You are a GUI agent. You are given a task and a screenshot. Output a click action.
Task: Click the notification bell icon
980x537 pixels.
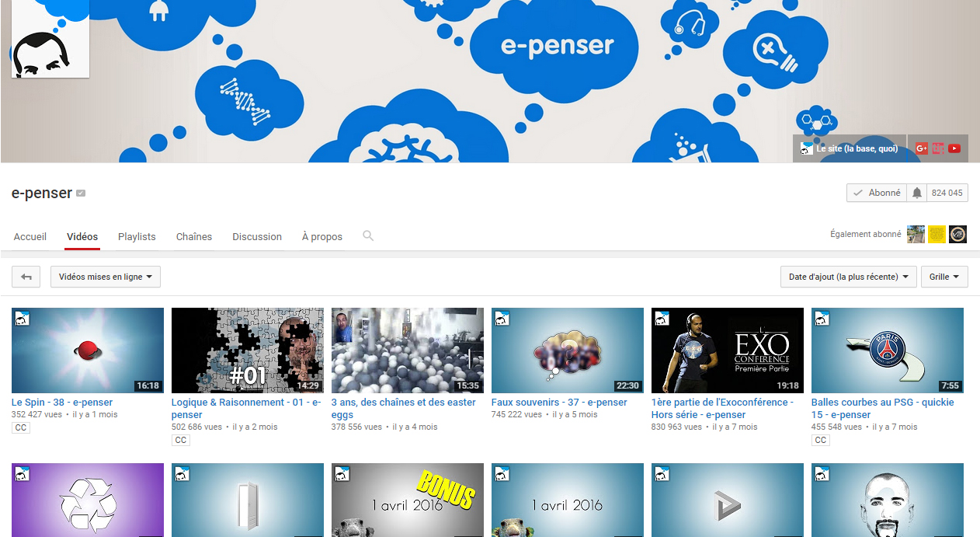click(917, 193)
